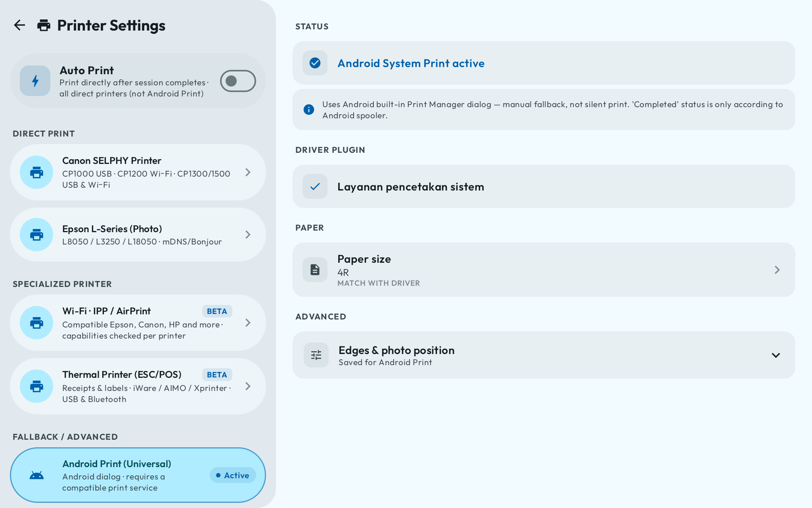The height and width of the screenshot is (508, 812).
Task: Open Wi-Fi IPP / AirPrint chevron
Action: [248, 323]
